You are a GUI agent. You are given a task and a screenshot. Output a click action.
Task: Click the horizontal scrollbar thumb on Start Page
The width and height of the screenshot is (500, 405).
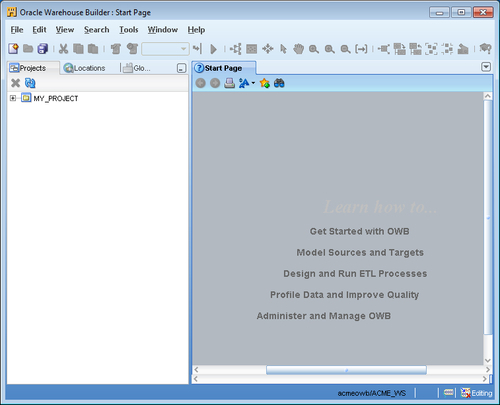point(346,370)
